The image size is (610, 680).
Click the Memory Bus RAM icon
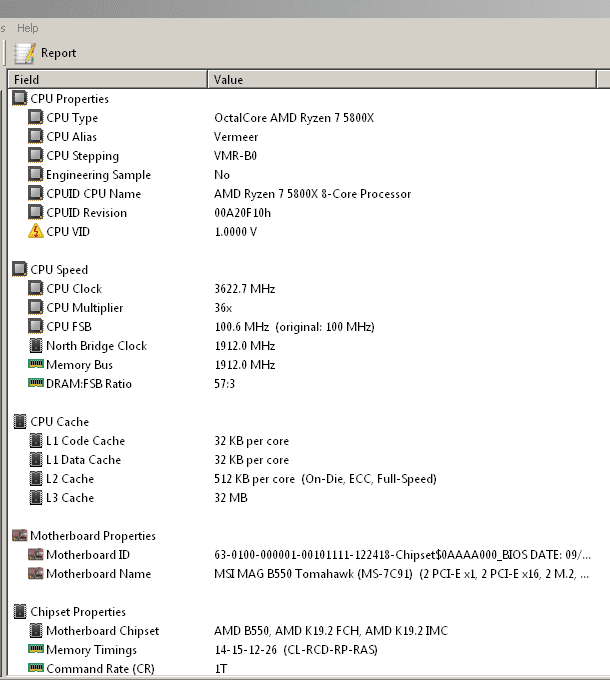click(36, 364)
